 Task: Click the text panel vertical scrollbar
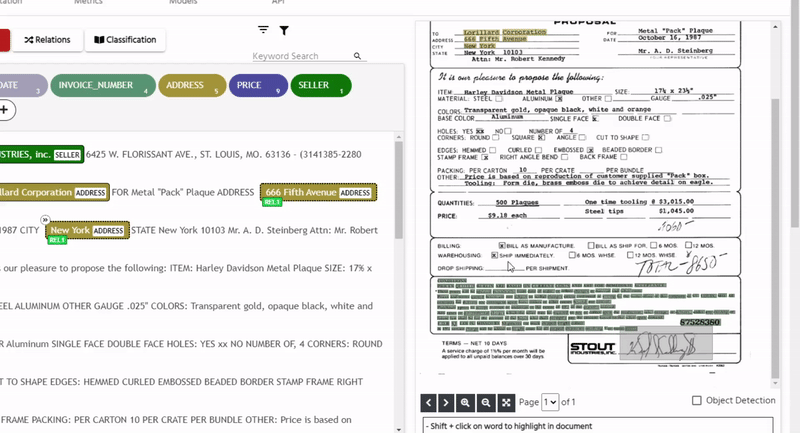[398, 189]
